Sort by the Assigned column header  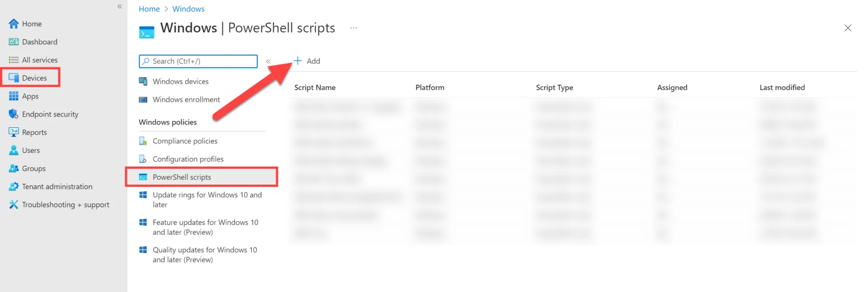(x=672, y=87)
